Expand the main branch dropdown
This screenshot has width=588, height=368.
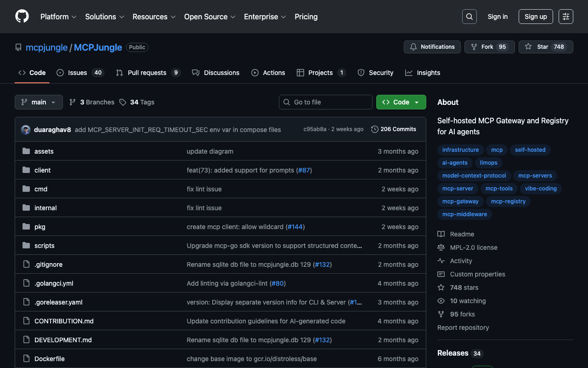(39, 102)
